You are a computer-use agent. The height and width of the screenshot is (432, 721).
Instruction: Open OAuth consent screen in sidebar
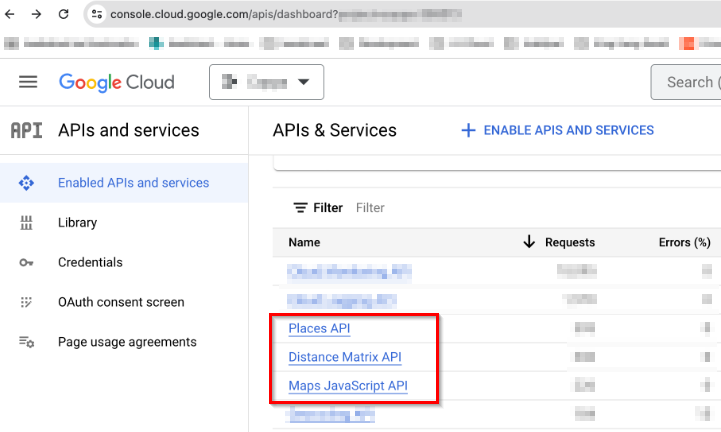(121, 302)
